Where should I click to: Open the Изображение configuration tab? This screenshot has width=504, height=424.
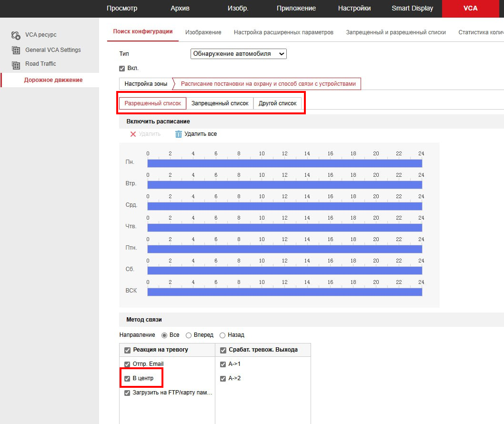click(203, 32)
